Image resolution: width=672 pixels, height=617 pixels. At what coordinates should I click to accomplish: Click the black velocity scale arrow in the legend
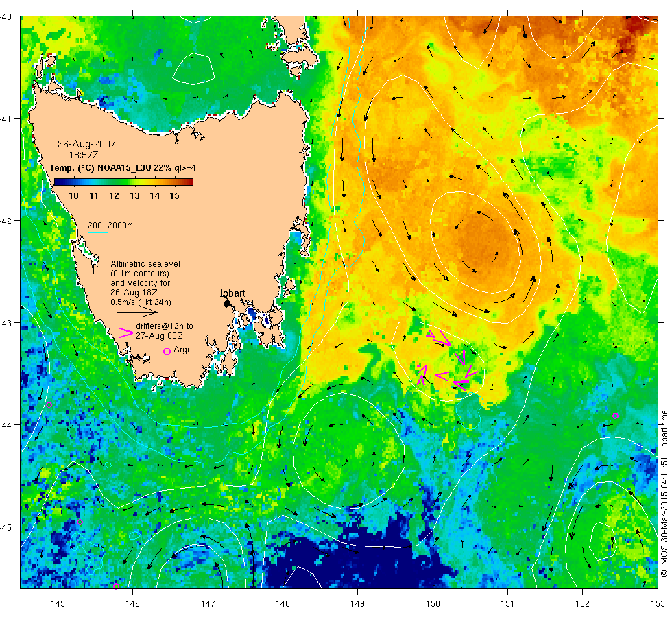(137, 313)
